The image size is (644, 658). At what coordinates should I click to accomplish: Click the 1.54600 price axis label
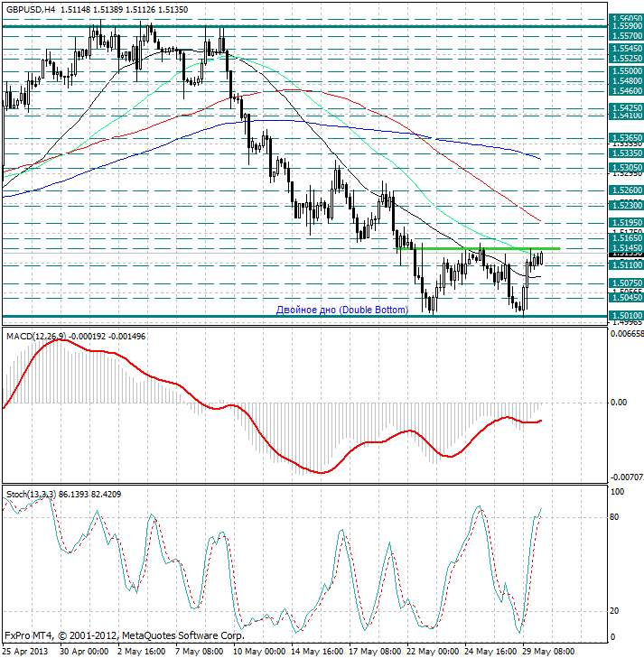(x=626, y=90)
